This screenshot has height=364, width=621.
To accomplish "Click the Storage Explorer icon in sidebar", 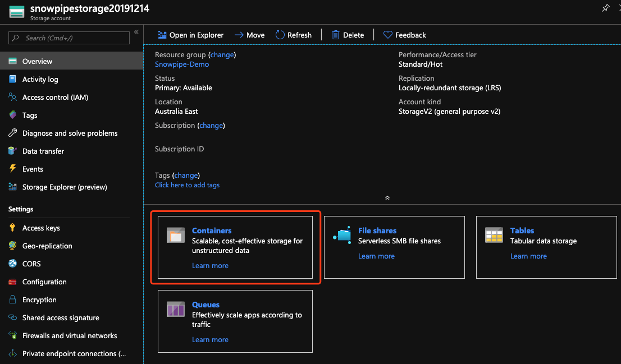I will pos(13,187).
